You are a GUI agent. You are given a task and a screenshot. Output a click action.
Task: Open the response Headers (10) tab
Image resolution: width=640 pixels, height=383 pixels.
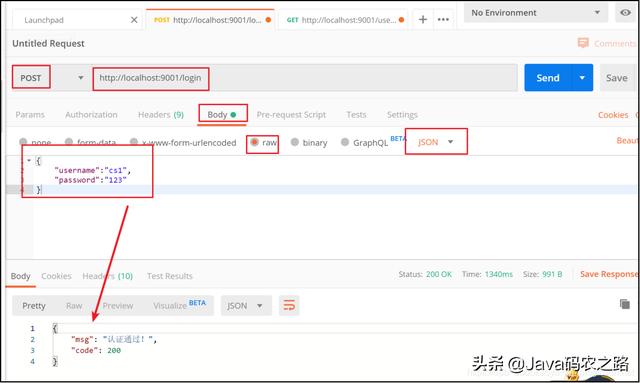pyautogui.click(x=107, y=276)
